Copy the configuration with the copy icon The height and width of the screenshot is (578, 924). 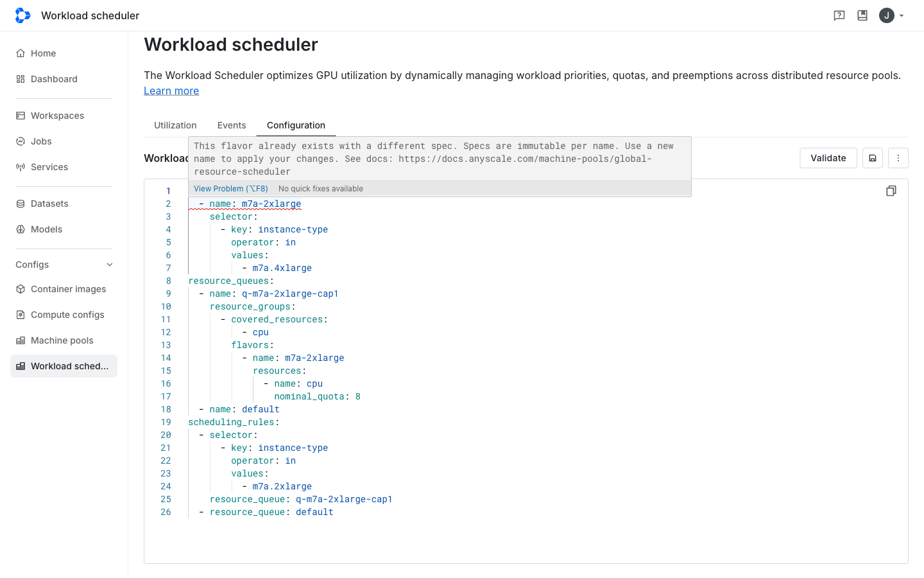click(891, 191)
